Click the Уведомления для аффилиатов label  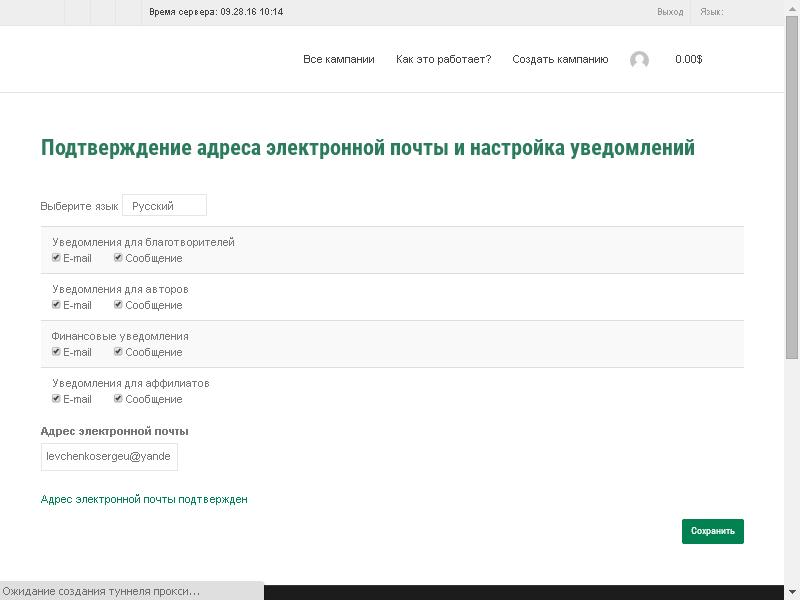131,383
